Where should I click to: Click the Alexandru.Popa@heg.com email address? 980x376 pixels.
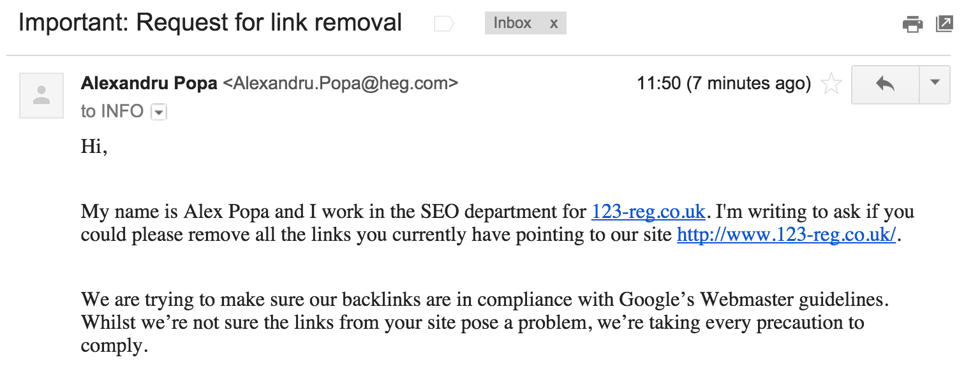[340, 83]
